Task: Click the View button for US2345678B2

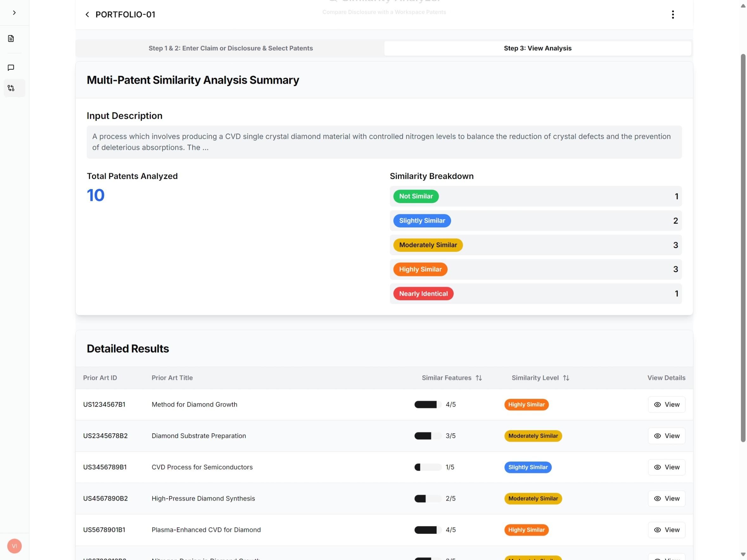Action: pyautogui.click(x=666, y=436)
